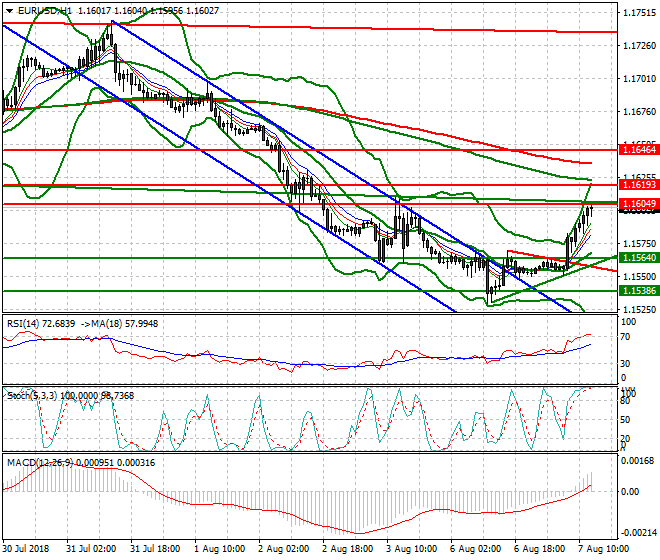Click the RSI 30 level scale label
This screenshot has width=660, height=560.
625,364
